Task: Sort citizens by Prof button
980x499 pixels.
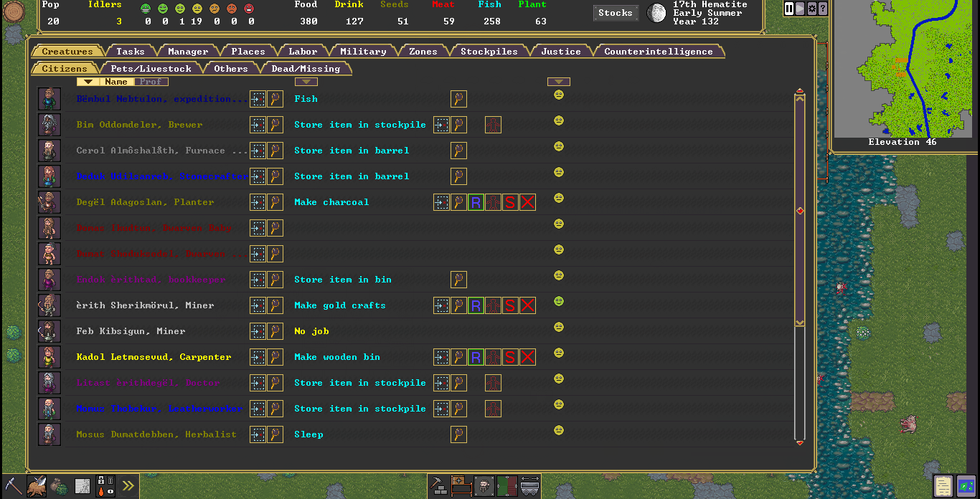Action: pos(151,82)
